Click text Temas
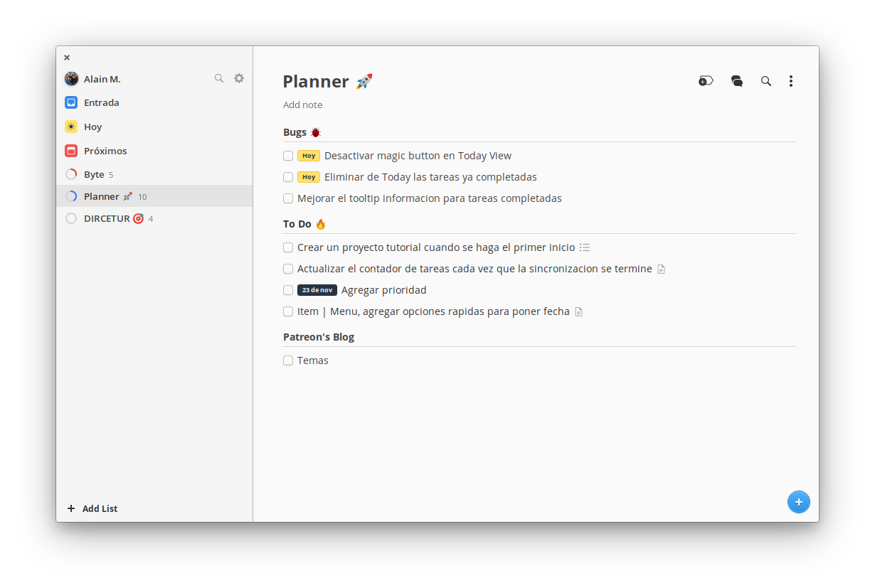This screenshot has height=588, width=875. pyautogui.click(x=313, y=360)
